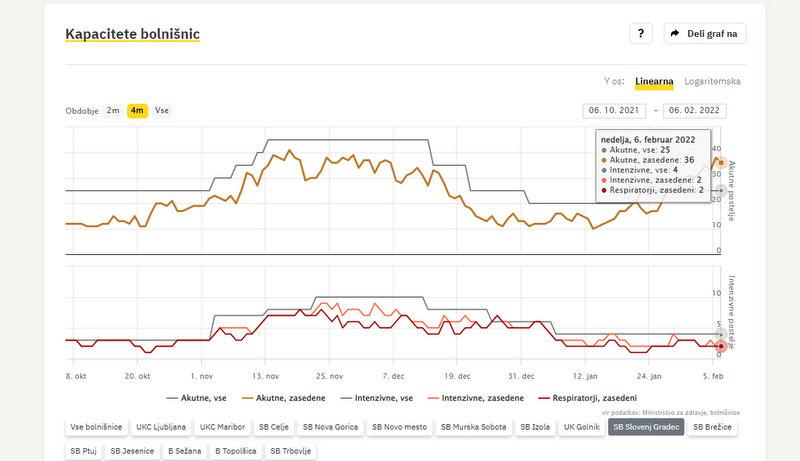This screenshot has width=800, height=461.
Task: Open the end date field 06. 02. 2022
Action: [x=693, y=111]
